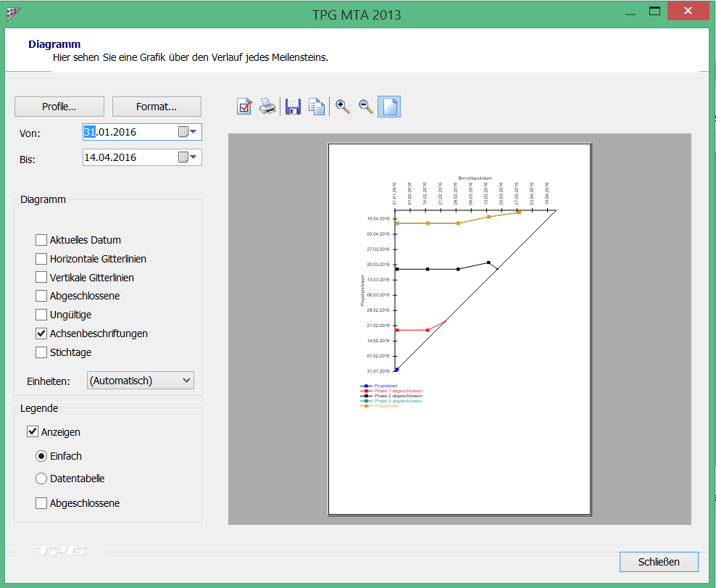Screen dimensions: 716x588
Task: Turn on Horizontale Gitterlinien
Action: [x=42, y=259]
